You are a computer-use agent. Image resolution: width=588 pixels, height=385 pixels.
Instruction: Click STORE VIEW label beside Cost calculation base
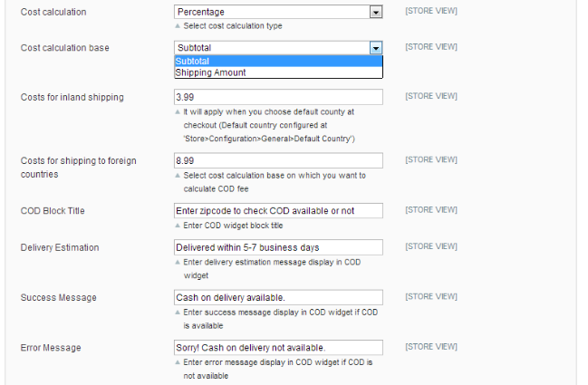tap(430, 47)
